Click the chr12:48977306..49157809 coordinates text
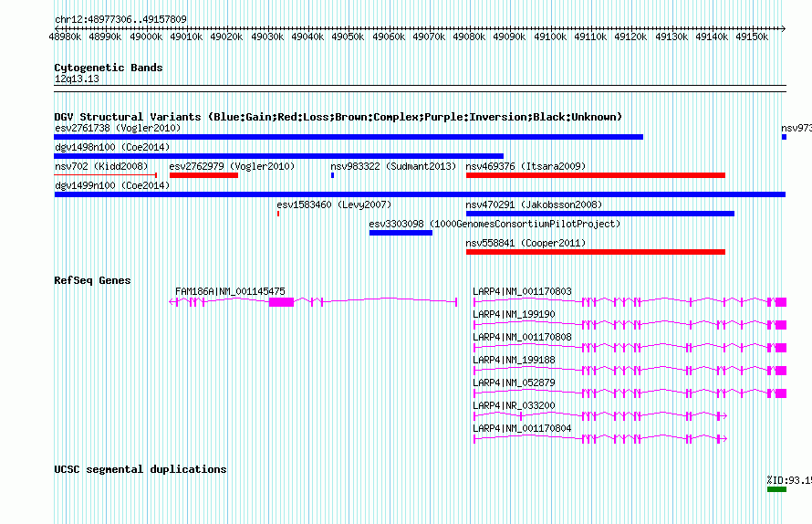Screen dimensions: 812x524 coord(120,20)
